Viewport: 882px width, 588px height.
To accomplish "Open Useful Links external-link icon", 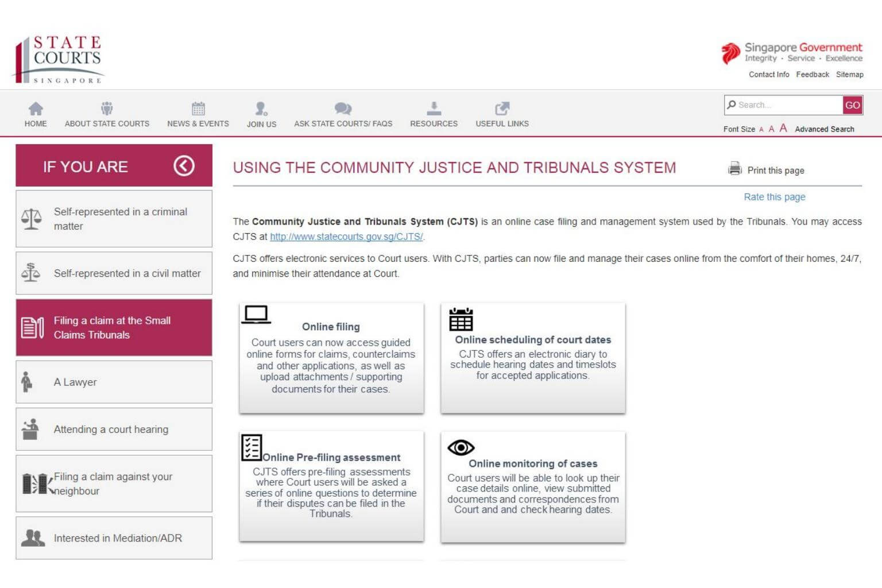I will point(502,109).
